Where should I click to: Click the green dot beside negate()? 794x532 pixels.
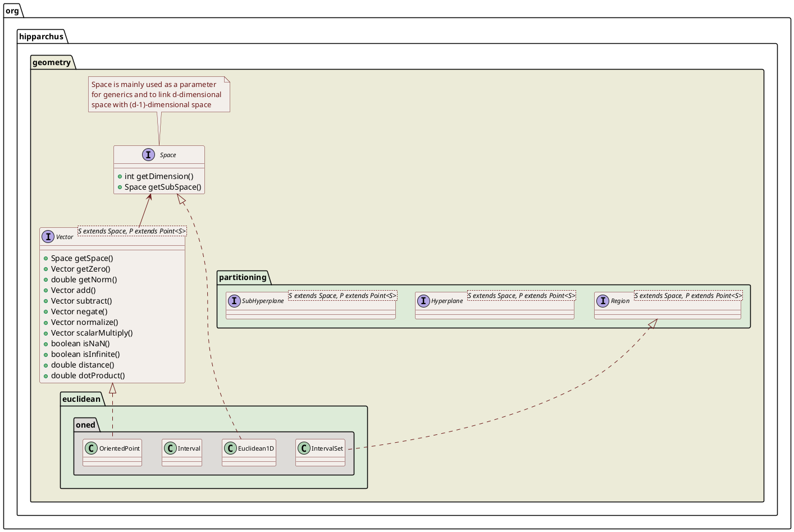click(x=45, y=312)
